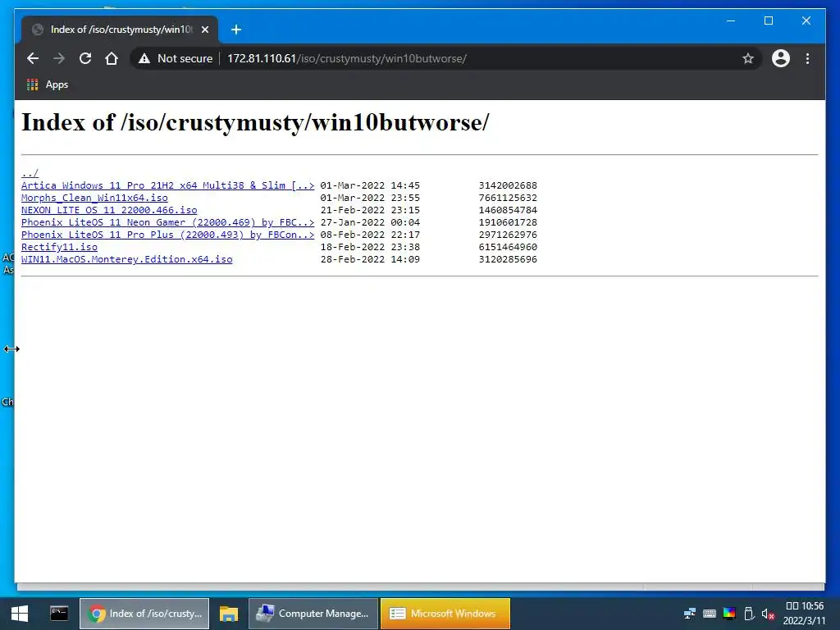This screenshot has width=840, height=630.
Task: Open the taskbar clock showing 10:56
Action: [805, 614]
